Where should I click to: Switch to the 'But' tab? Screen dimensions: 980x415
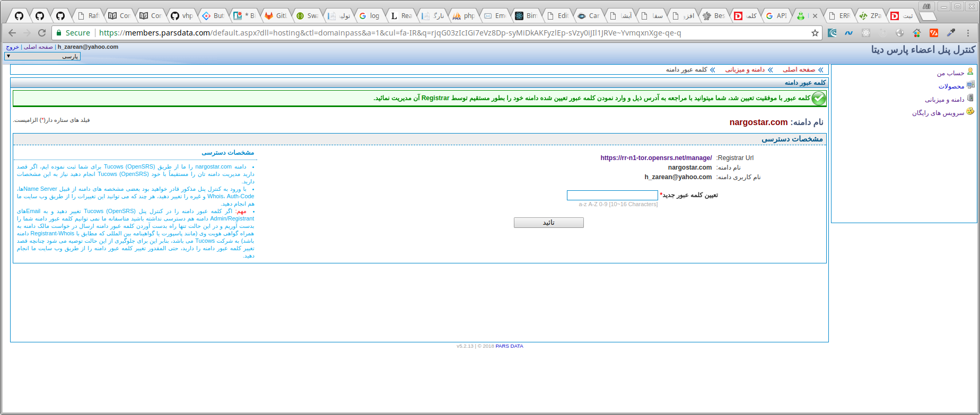(213, 16)
